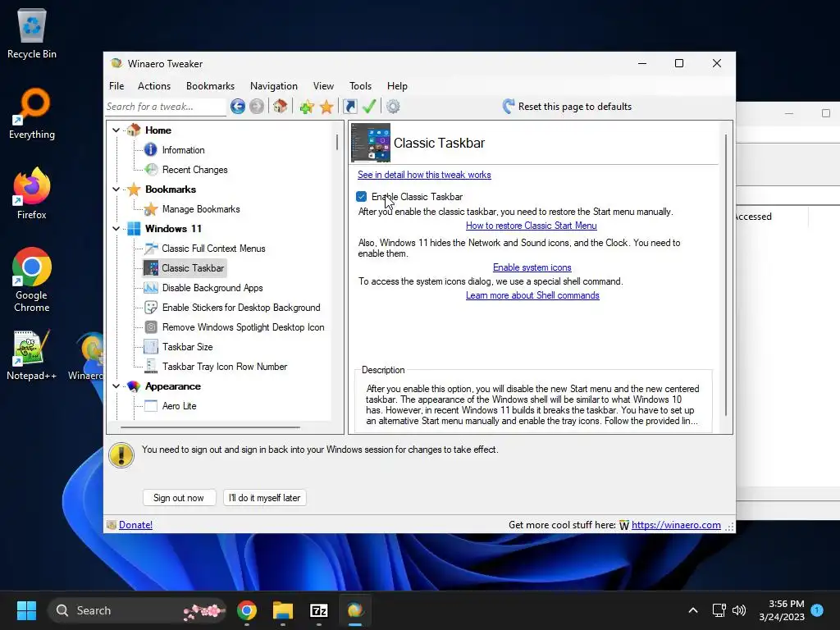
Task: Click the Search for a tweak field
Action: 166,107
